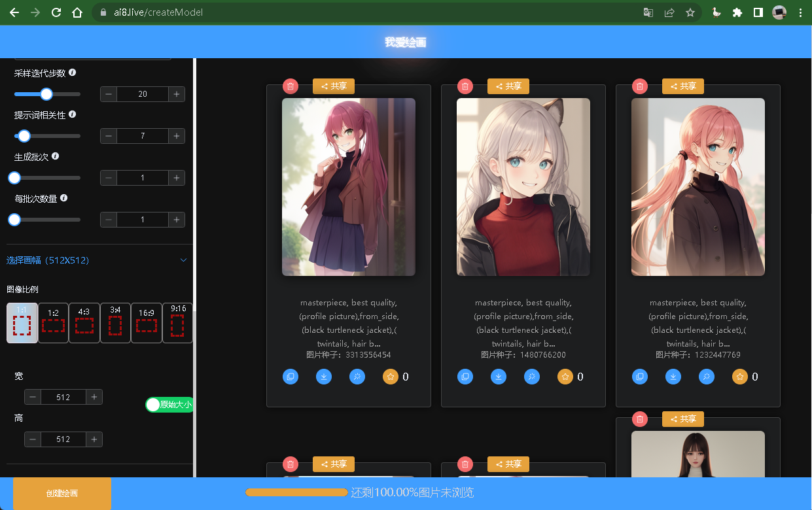Go to the browser home page
Screen dimensions: 812x510
click(x=77, y=12)
